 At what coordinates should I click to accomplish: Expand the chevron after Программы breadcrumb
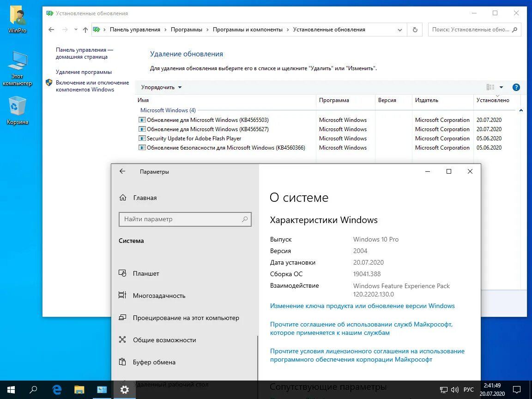[x=208, y=30]
